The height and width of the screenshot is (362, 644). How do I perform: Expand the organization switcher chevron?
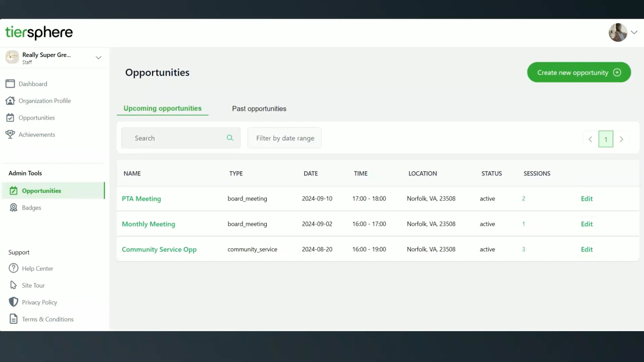pos(98,58)
